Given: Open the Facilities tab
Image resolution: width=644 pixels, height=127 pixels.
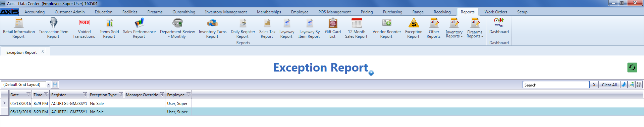Looking at the screenshot, I should (130, 12).
